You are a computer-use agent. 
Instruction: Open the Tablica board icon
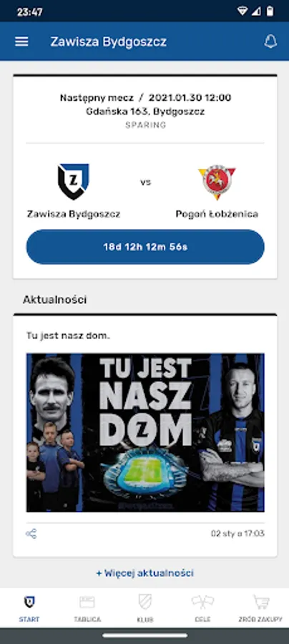(87, 602)
